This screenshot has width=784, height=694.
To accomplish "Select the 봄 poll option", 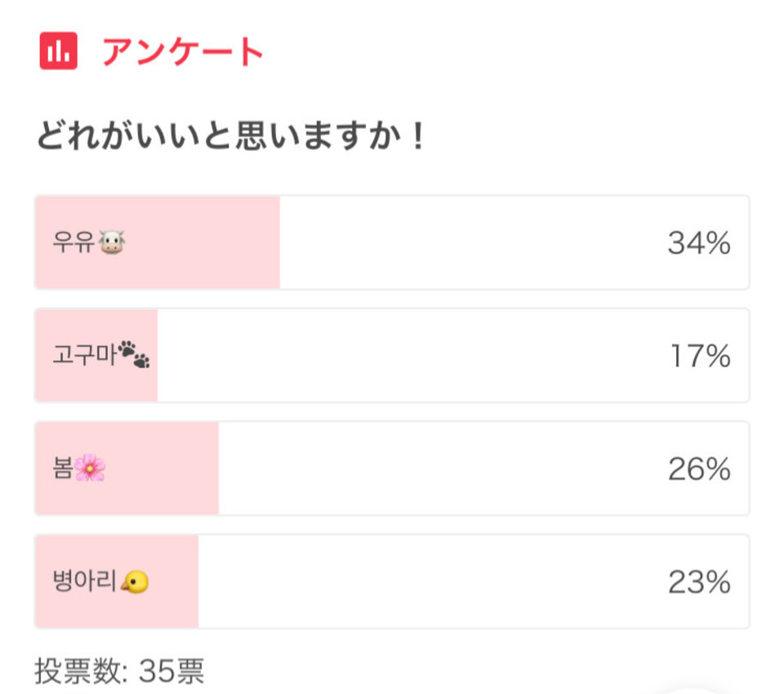I will [x=392, y=469].
